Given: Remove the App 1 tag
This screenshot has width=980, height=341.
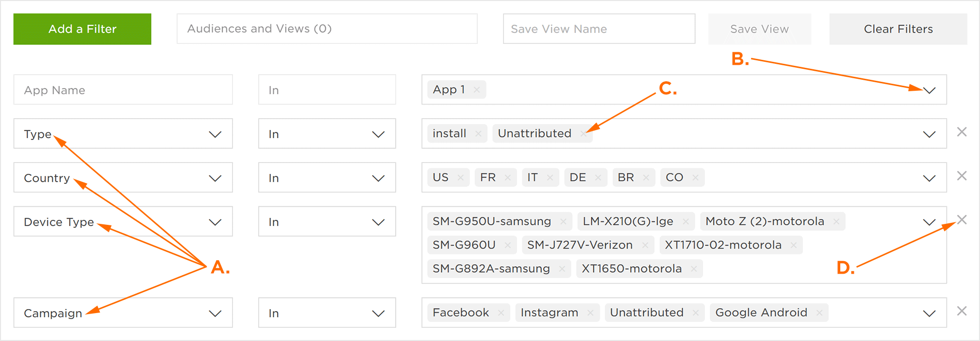Looking at the screenshot, I should (x=477, y=90).
